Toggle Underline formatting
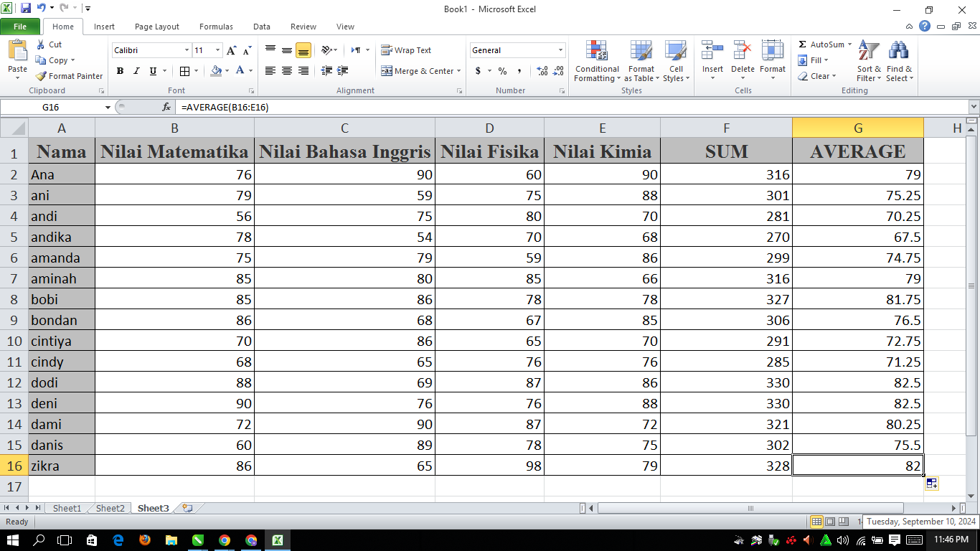Viewport: 980px width, 551px height. pyautogui.click(x=153, y=71)
